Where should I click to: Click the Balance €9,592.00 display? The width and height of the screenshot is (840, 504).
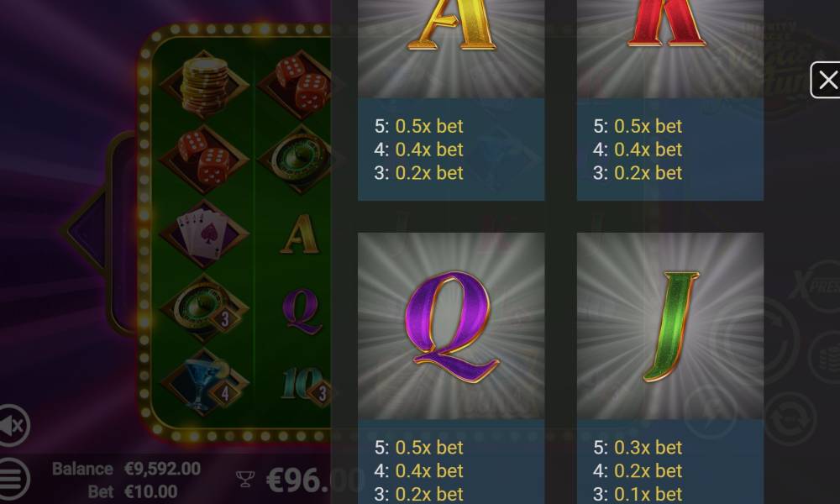pyautogui.click(x=127, y=469)
